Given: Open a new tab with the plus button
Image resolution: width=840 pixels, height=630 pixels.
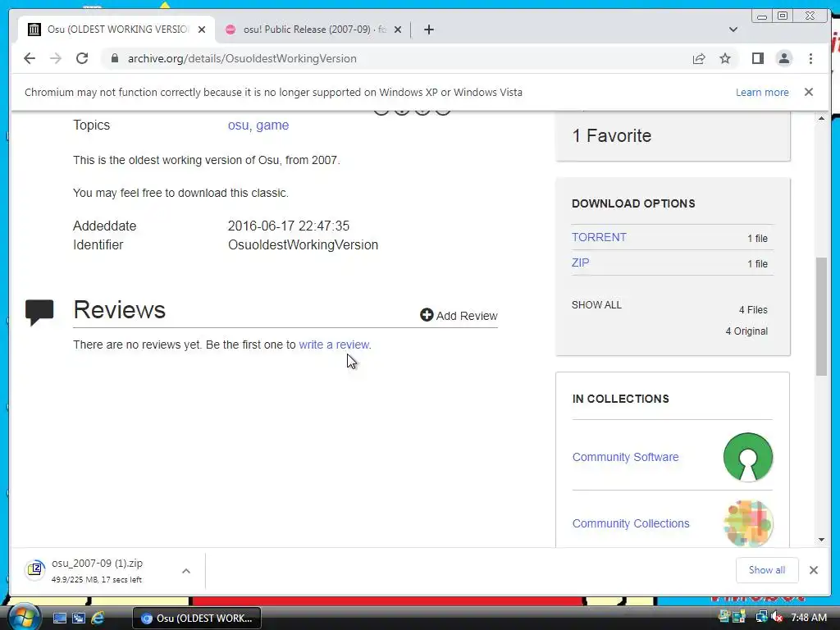Looking at the screenshot, I should tap(428, 30).
